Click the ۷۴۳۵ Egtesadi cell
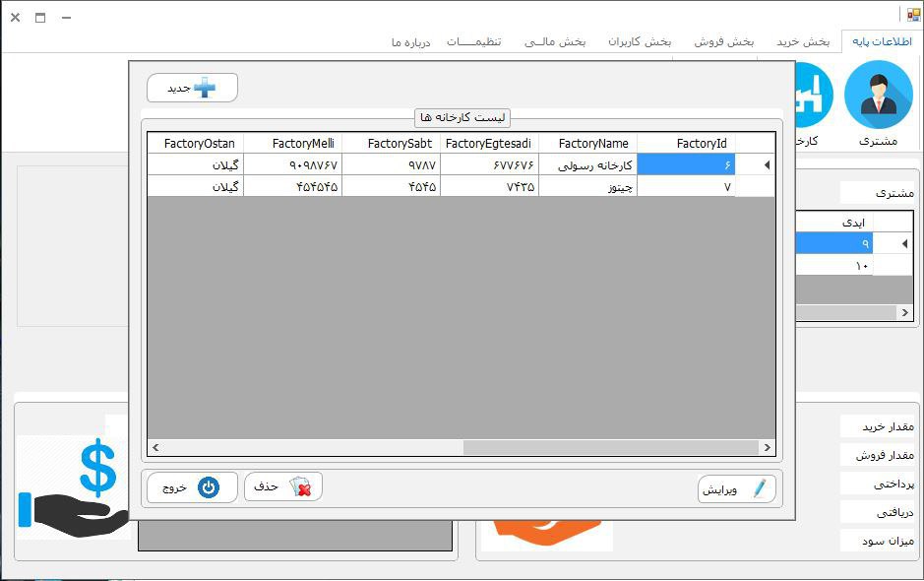The height and width of the screenshot is (581, 924). point(489,186)
